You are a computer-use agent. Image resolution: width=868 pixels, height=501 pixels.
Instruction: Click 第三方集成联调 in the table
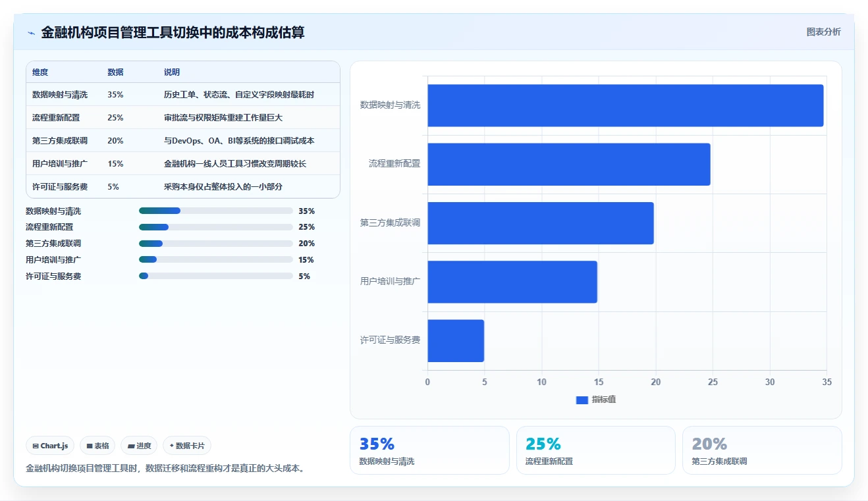pyautogui.click(x=60, y=141)
